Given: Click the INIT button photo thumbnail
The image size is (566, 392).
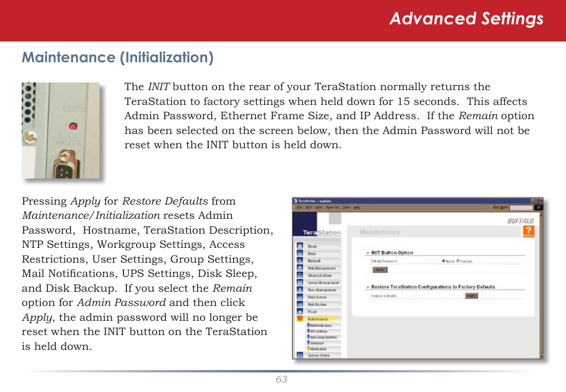Looking at the screenshot, I should (x=61, y=130).
